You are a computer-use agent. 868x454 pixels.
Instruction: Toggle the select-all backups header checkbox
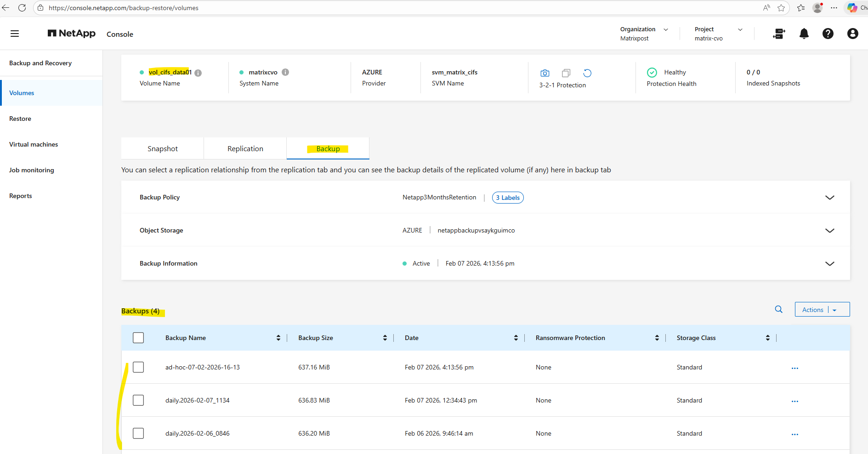[x=138, y=338]
